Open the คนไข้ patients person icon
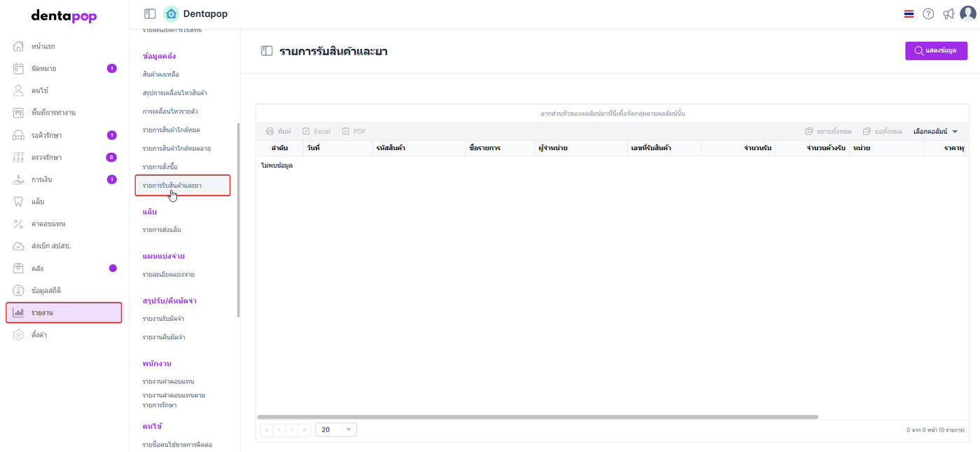The width and height of the screenshot is (980, 452). coord(19,90)
